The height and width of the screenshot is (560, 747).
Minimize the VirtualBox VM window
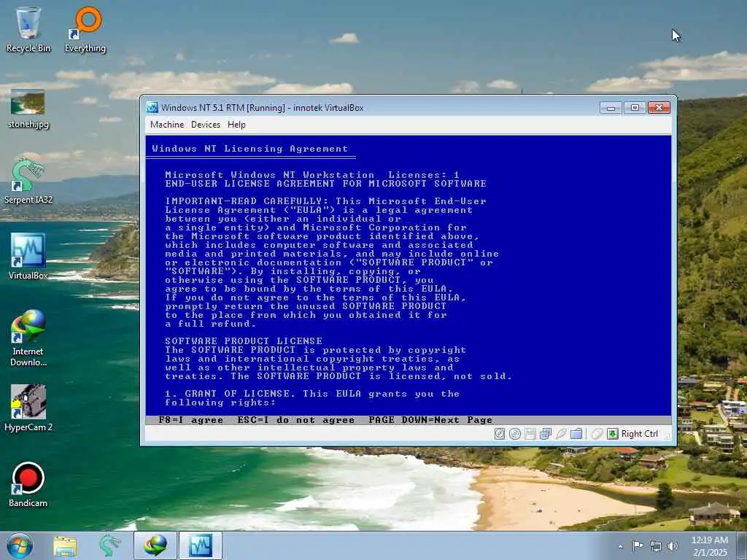click(611, 108)
